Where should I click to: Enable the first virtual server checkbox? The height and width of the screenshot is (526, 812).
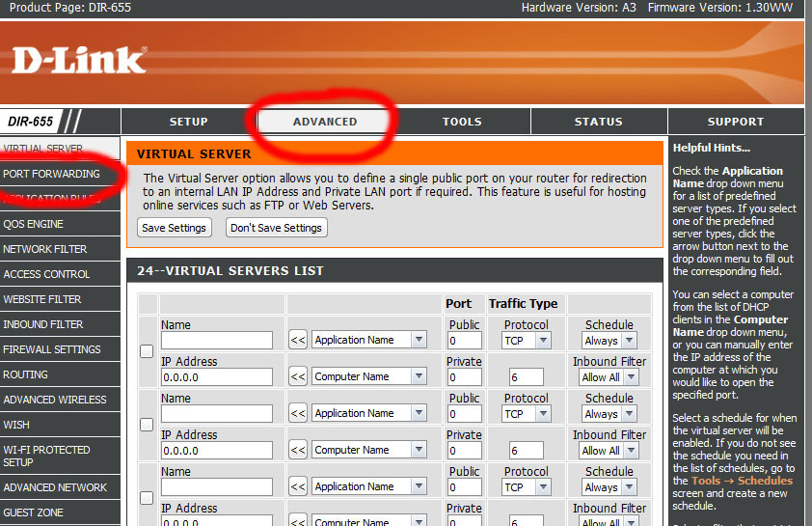point(148,351)
